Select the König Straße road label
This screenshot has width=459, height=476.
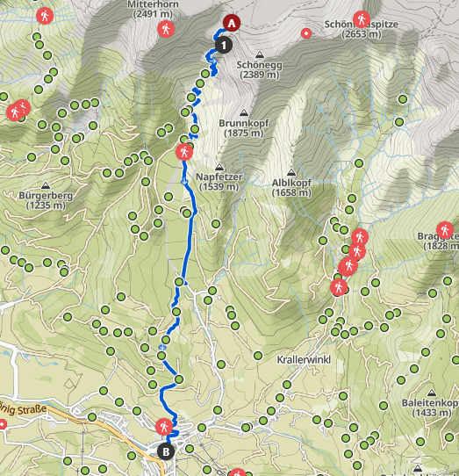point(24,409)
